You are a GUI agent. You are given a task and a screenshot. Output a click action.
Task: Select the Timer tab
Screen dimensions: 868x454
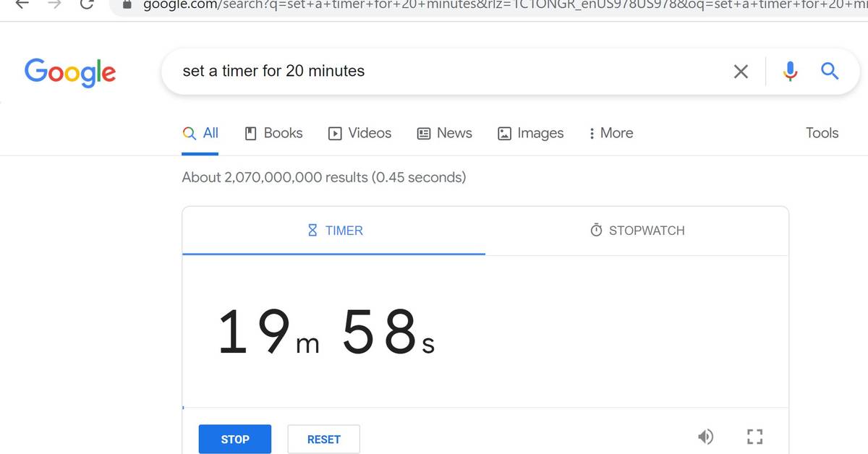pyautogui.click(x=335, y=231)
